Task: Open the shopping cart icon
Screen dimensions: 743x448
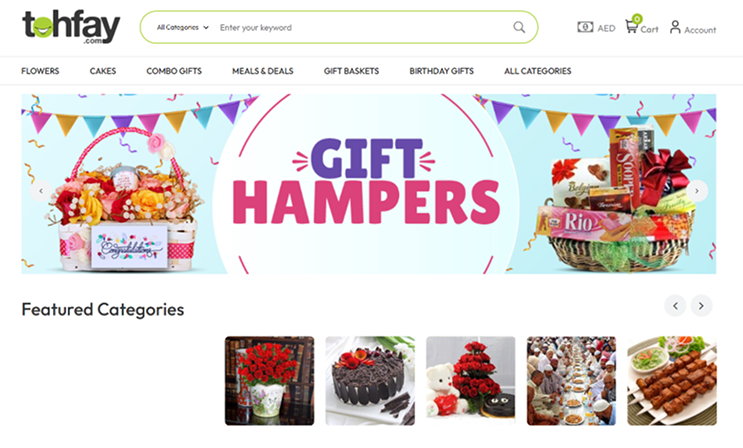Action: tap(631, 26)
